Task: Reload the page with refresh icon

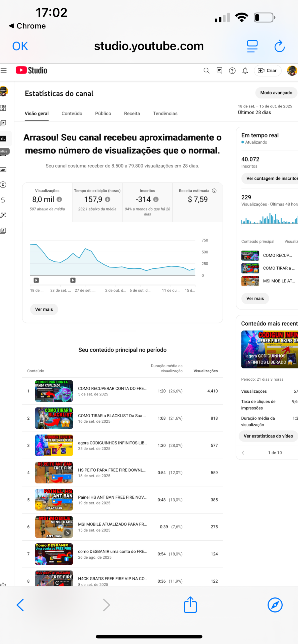Action: coord(279,46)
